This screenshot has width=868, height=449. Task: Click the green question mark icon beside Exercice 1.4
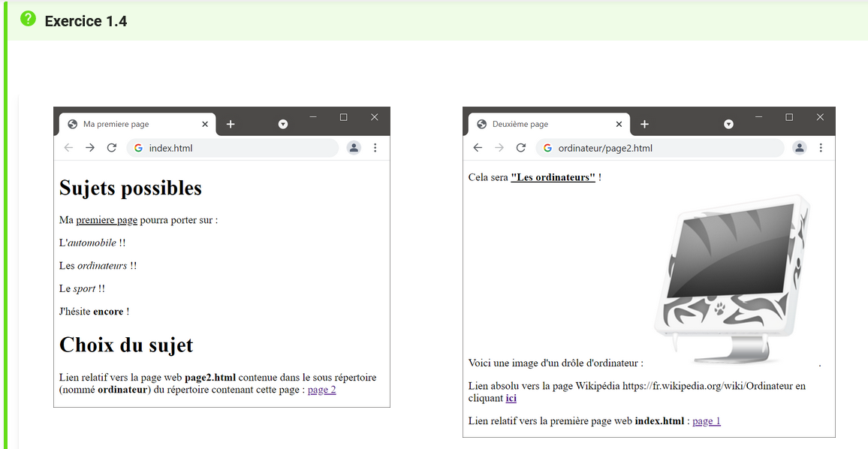(x=28, y=20)
